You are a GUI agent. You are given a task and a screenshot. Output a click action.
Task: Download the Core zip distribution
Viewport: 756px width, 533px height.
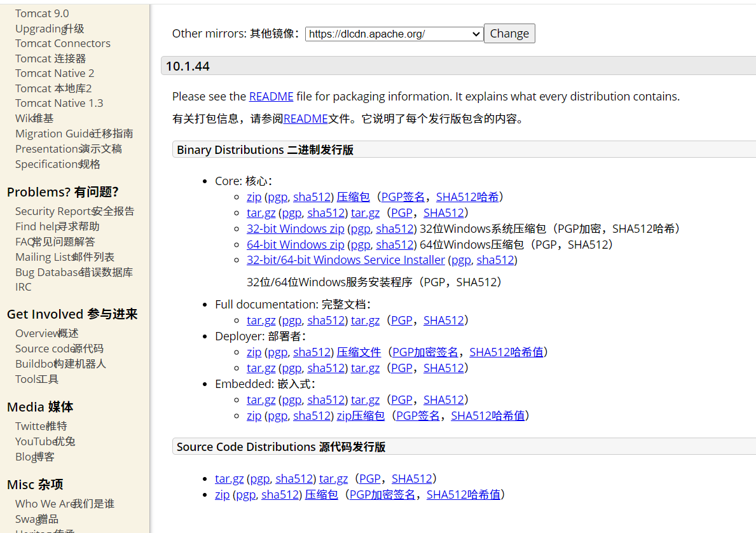tap(254, 197)
